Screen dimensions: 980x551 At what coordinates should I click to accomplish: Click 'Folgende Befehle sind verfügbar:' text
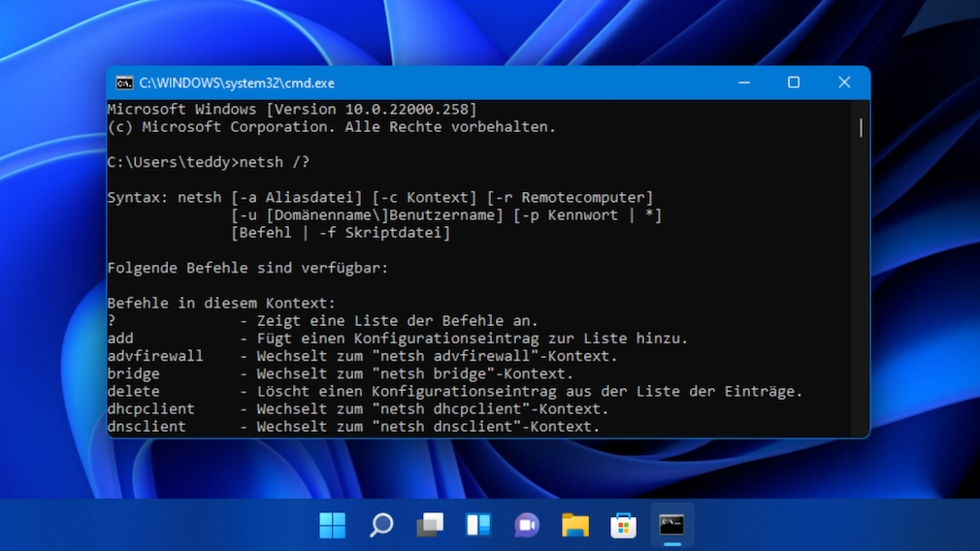(x=247, y=268)
